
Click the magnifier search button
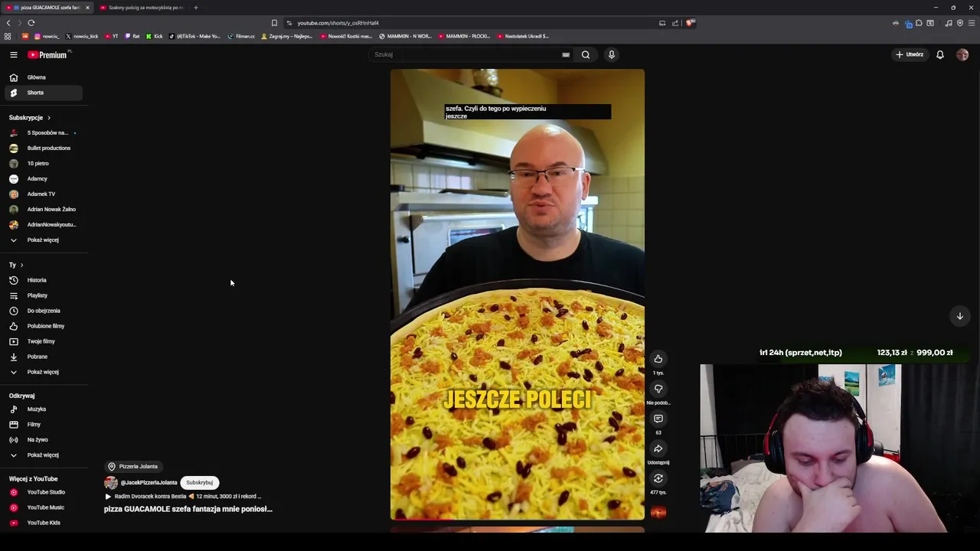click(586, 54)
